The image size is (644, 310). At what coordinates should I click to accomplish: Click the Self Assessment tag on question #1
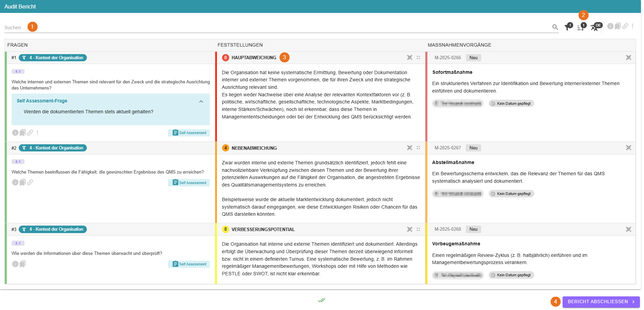(189, 133)
